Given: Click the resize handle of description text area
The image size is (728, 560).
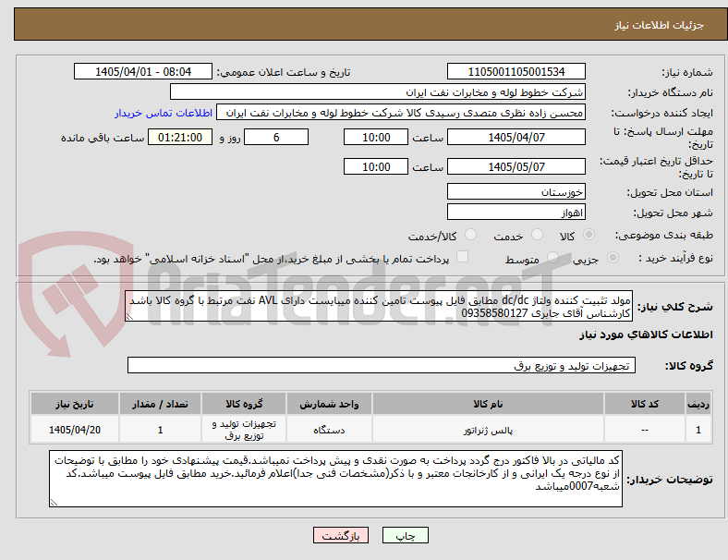Looking at the screenshot, I should click(x=129, y=317).
